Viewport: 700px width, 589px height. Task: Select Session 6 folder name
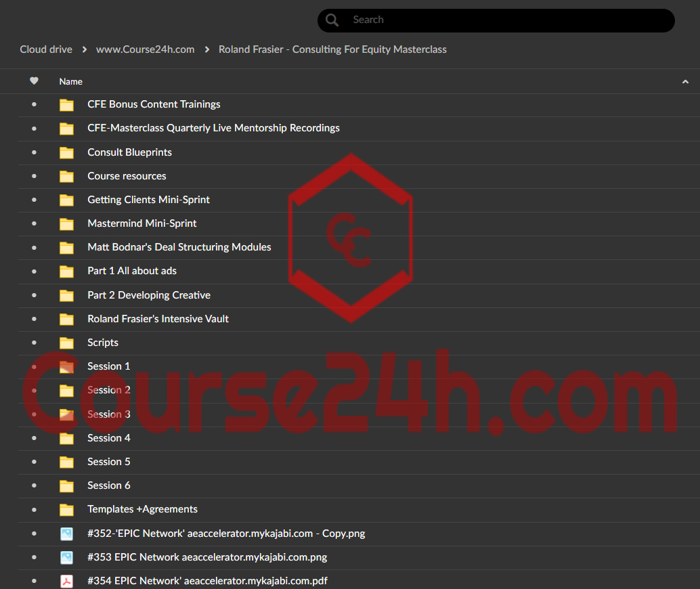click(x=109, y=485)
